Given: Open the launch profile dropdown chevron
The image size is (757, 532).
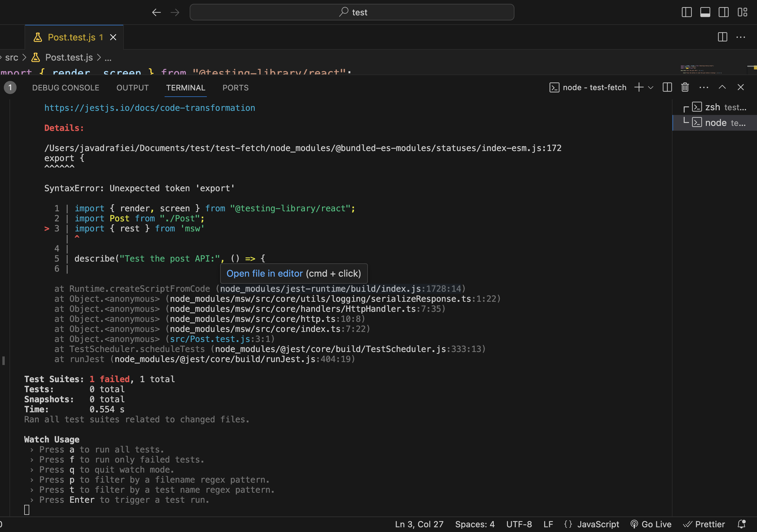Looking at the screenshot, I should point(651,87).
